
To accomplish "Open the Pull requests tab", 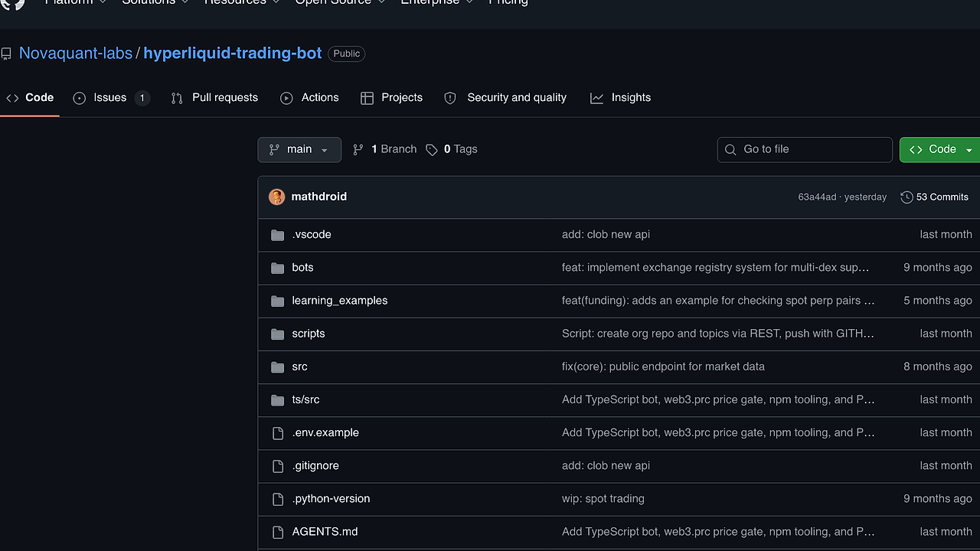I will click(x=214, y=98).
